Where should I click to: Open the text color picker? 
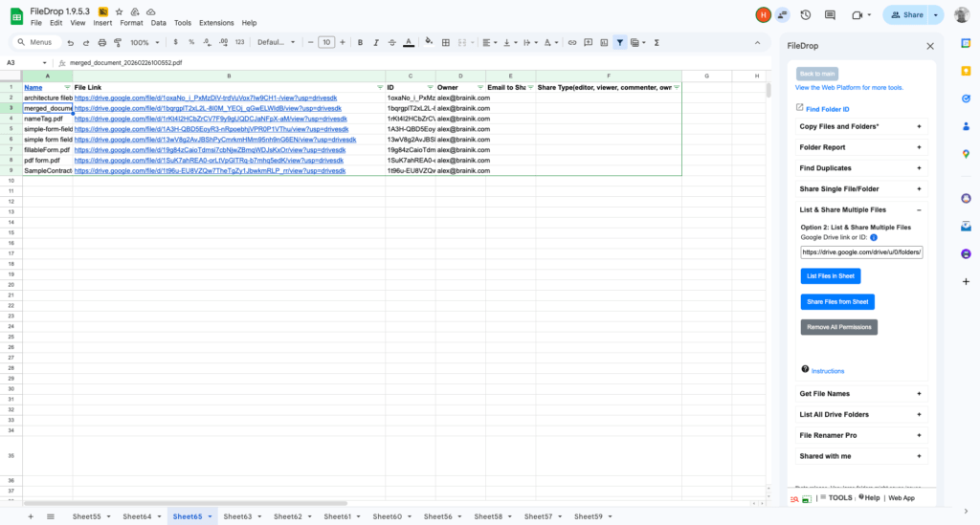pyautogui.click(x=409, y=42)
